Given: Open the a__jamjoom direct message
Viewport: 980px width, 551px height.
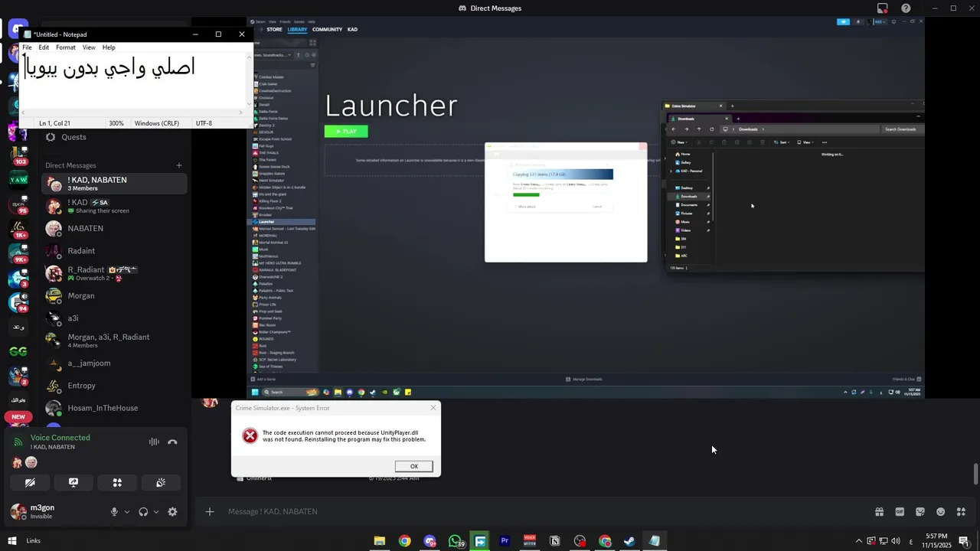Looking at the screenshot, I should (114, 364).
